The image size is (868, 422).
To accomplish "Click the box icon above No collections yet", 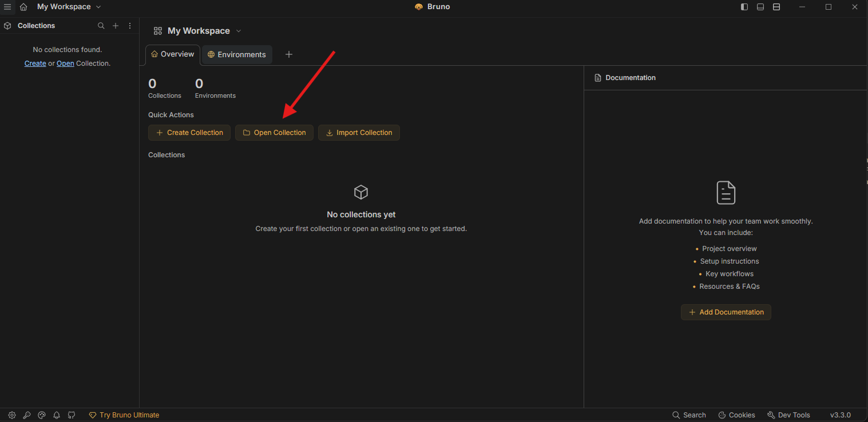I will coord(361,192).
